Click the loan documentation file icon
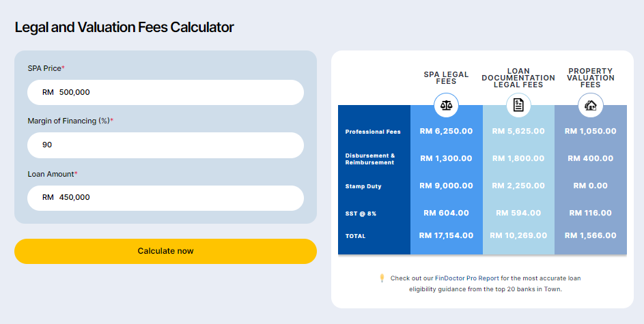 (x=518, y=105)
